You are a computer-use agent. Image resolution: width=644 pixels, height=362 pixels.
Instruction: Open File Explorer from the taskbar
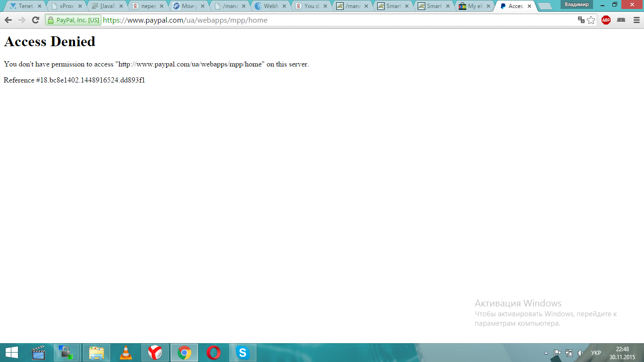tap(97, 353)
